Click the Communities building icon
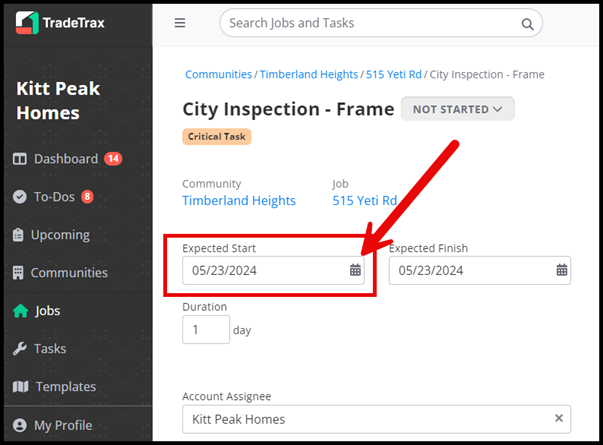Screen dimensions: 603x445 tap(18, 273)
